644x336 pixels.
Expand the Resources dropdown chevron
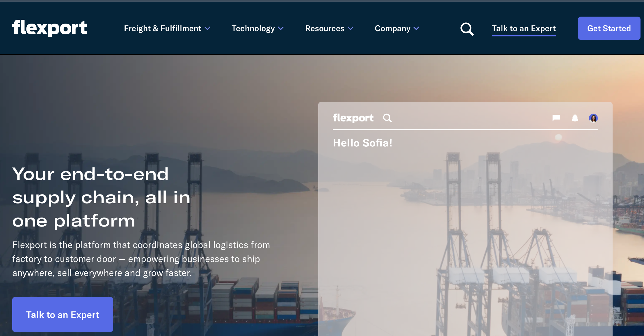pos(351,29)
